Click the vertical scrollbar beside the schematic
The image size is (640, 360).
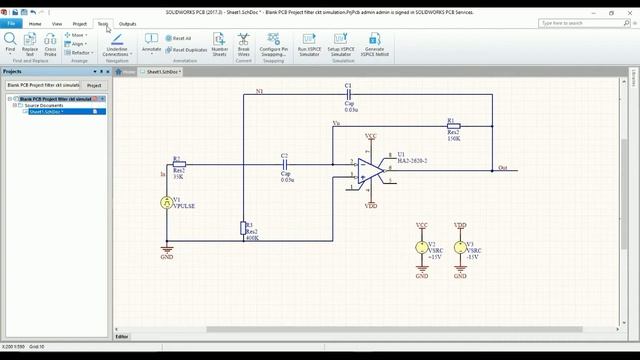point(624,194)
